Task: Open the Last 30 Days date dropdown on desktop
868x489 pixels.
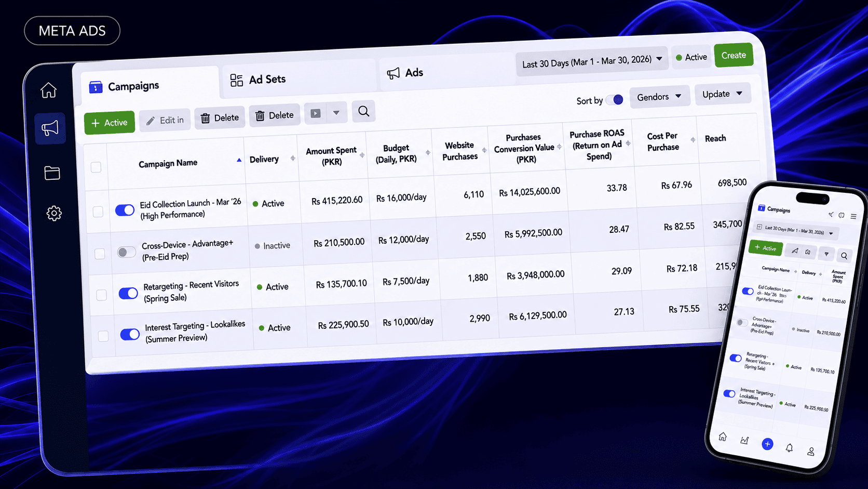Action: [x=592, y=62]
